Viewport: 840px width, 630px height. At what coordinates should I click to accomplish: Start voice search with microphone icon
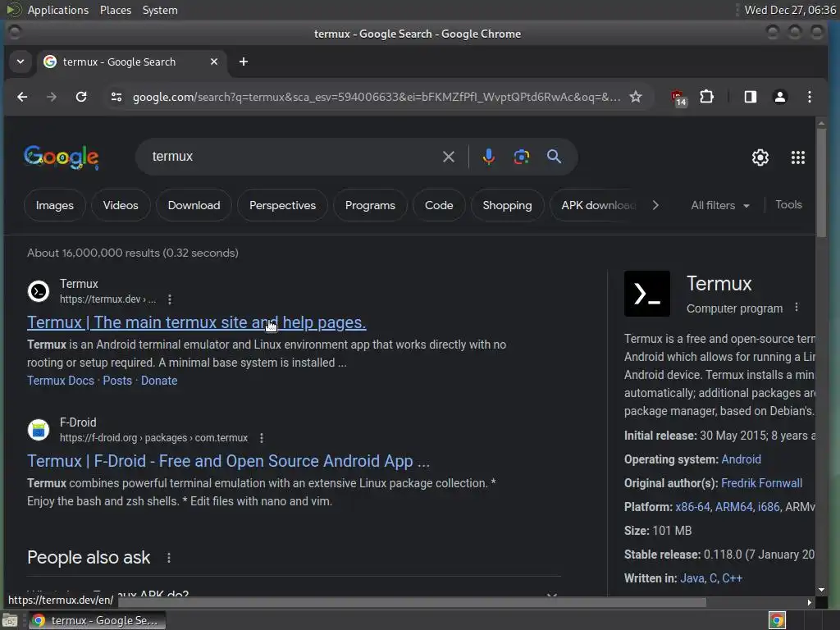point(488,157)
